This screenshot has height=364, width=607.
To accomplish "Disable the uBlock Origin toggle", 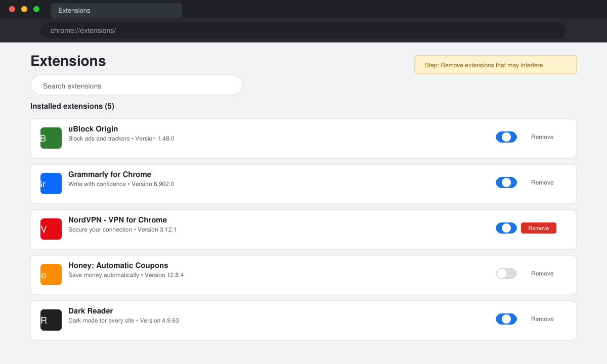I will (506, 137).
